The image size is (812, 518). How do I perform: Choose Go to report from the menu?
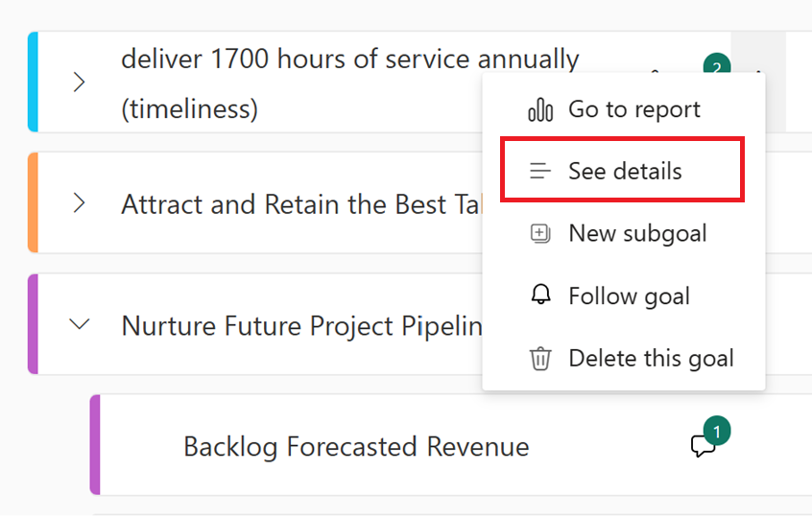[x=633, y=109]
